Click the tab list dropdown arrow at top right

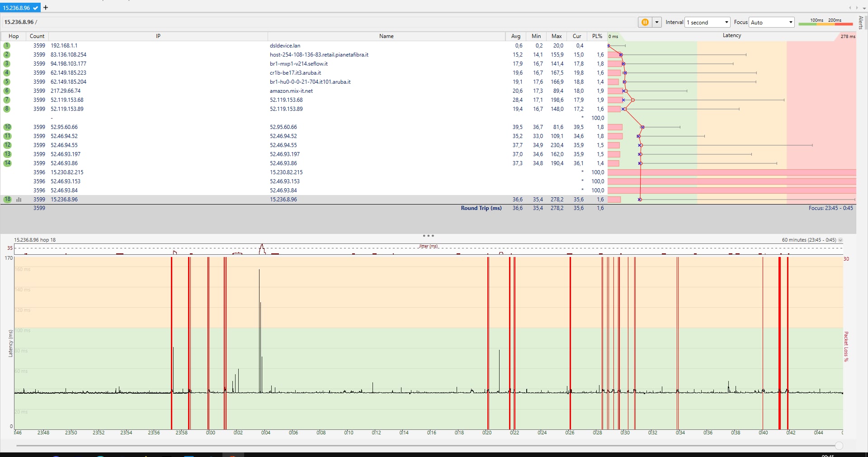(x=864, y=8)
